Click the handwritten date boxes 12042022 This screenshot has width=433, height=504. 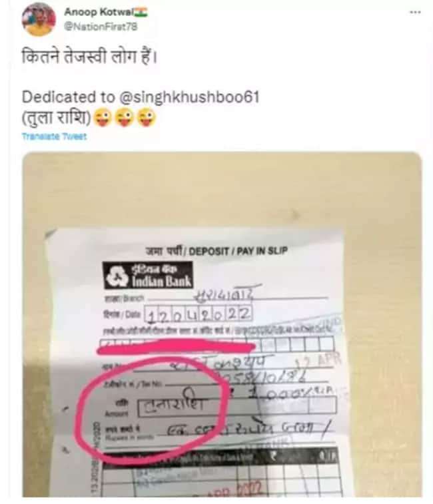point(198,314)
